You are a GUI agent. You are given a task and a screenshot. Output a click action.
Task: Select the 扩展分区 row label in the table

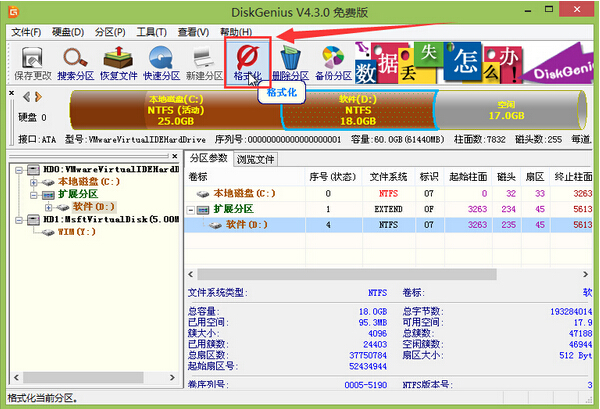[233, 209]
